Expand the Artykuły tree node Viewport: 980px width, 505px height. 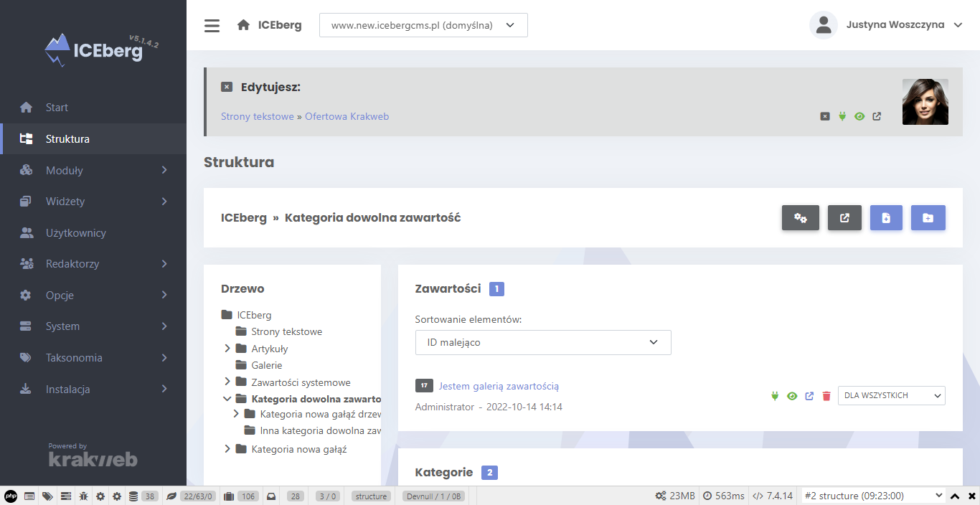point(227,349)
